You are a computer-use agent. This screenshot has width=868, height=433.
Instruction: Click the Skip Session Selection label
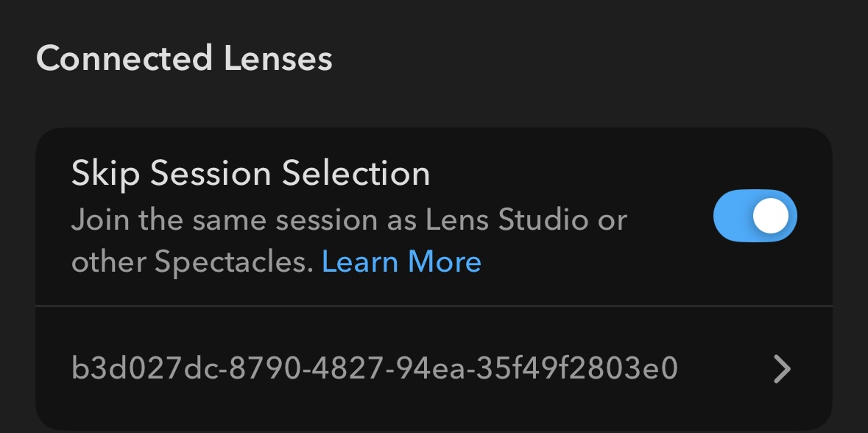250,174
